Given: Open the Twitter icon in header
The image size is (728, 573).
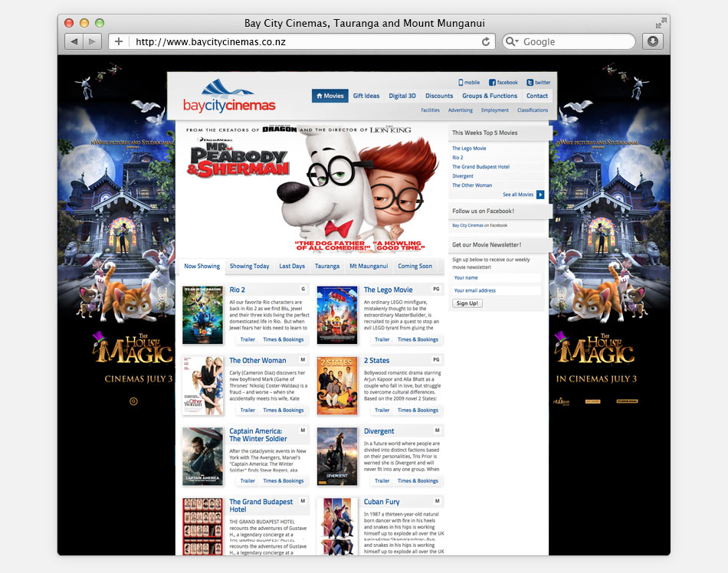Looking at the screenshot, I should [x=530, y=83].
